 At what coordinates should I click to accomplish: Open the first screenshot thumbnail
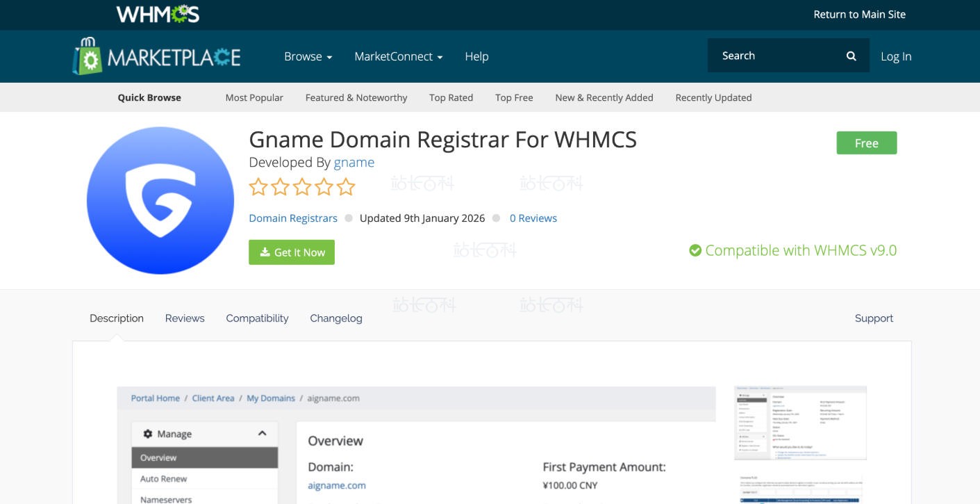coord(800,423)
